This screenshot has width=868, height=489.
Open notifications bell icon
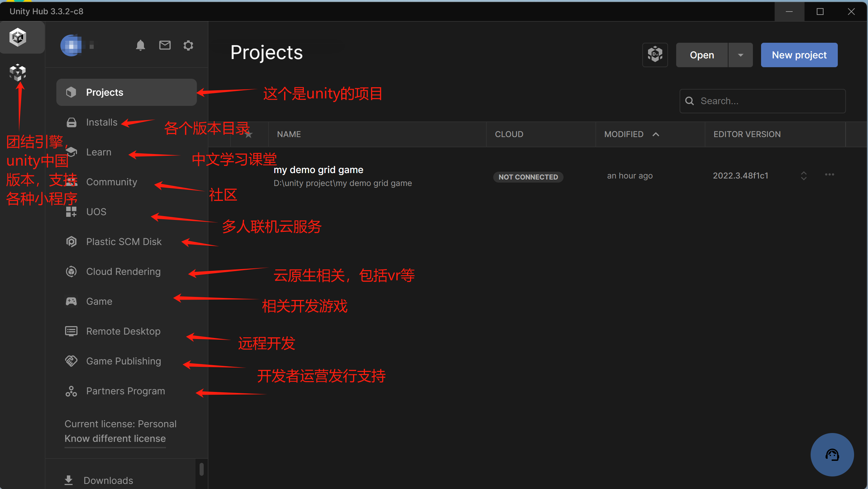pos(140,45)
